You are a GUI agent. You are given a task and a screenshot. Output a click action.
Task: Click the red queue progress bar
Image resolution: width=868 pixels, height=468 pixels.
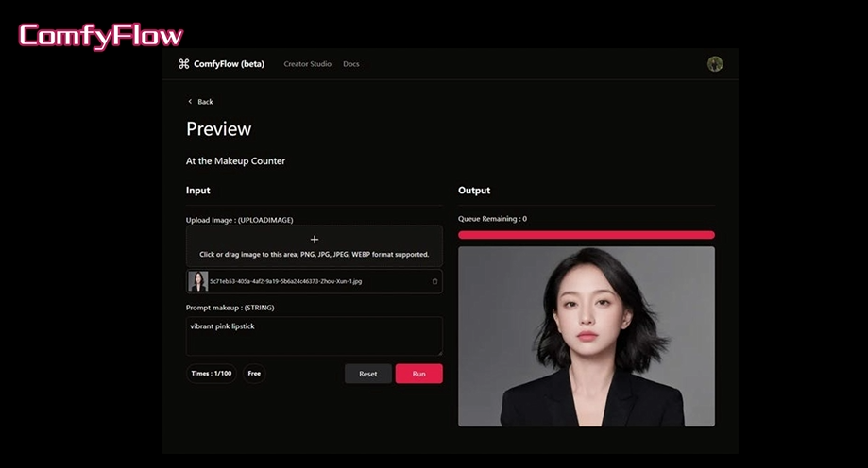[586, 235]
